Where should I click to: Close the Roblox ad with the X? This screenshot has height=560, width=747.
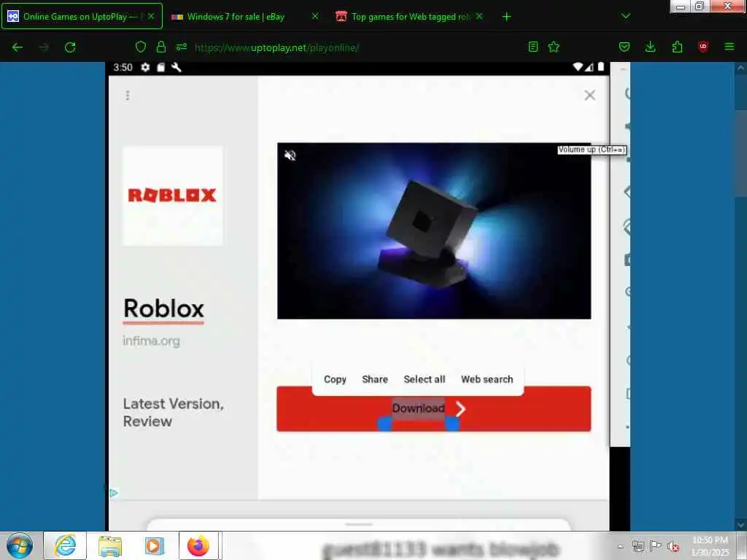[x=589, y=96]
